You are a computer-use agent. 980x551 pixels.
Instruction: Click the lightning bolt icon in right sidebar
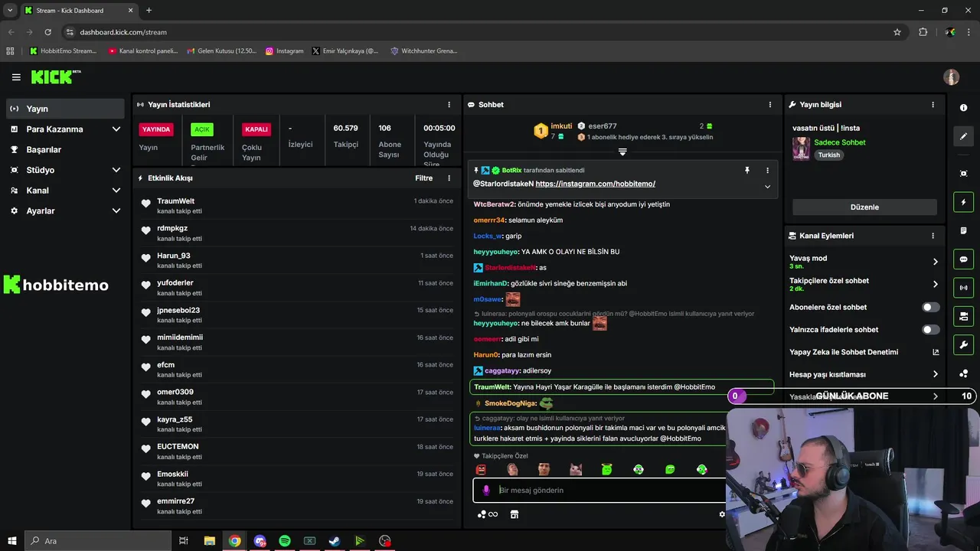point(963,202)
